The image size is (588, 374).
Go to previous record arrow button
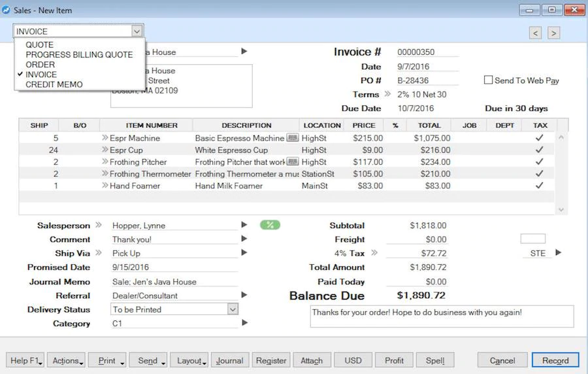tap(535, 33)
